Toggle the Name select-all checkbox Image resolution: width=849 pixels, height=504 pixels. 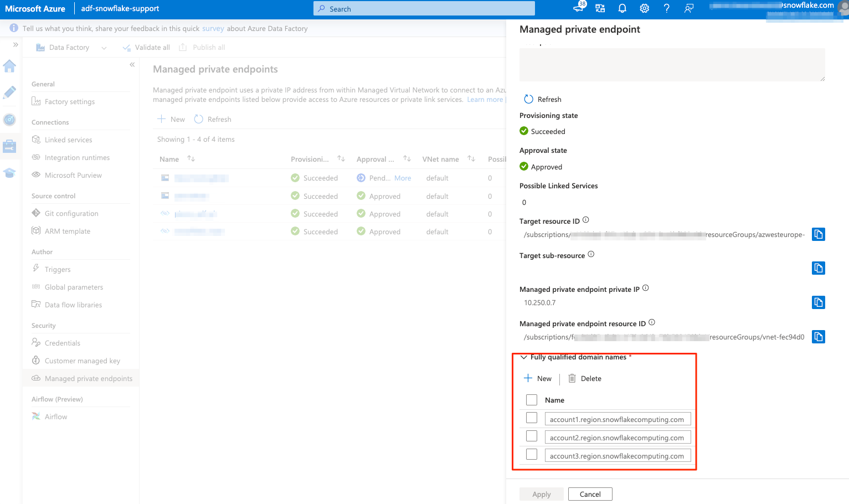[532, 400]
